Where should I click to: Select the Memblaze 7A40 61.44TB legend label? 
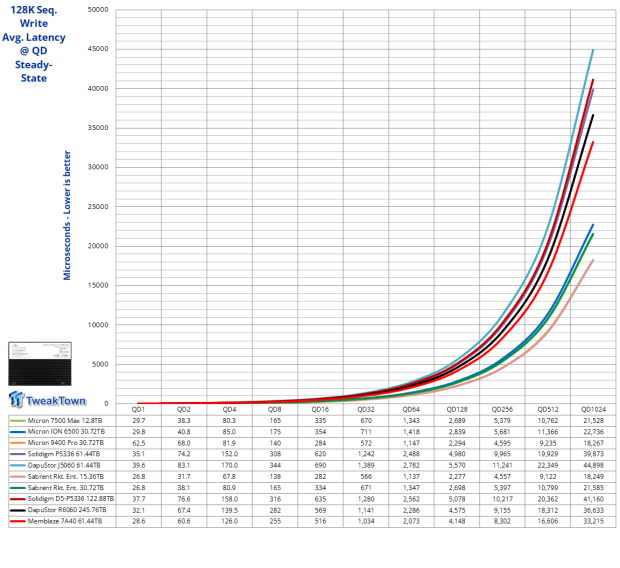65,521
